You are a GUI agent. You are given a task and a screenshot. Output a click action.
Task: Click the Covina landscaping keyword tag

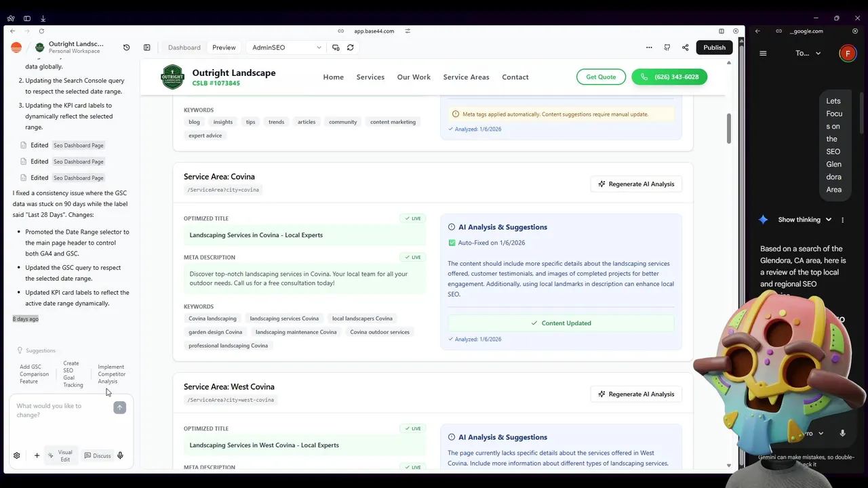click(x=212, y=319)
